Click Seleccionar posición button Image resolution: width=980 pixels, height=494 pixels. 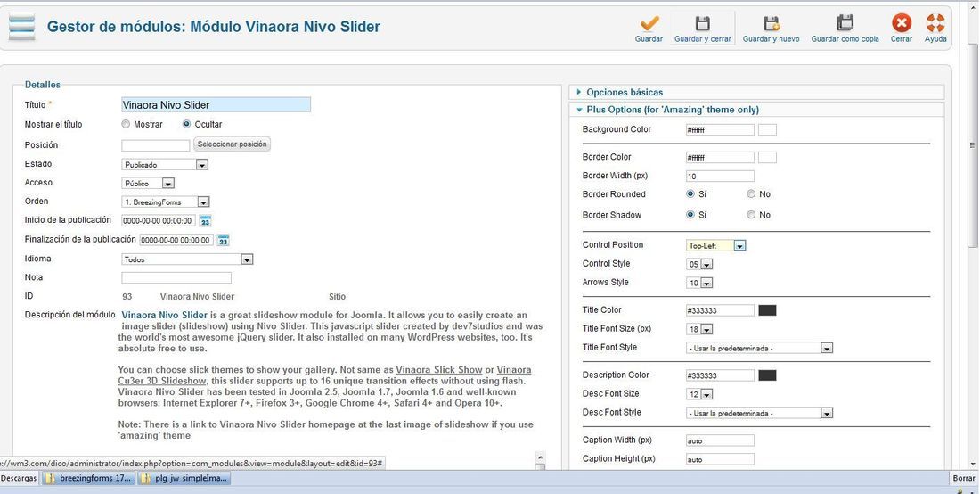point(232,144)
